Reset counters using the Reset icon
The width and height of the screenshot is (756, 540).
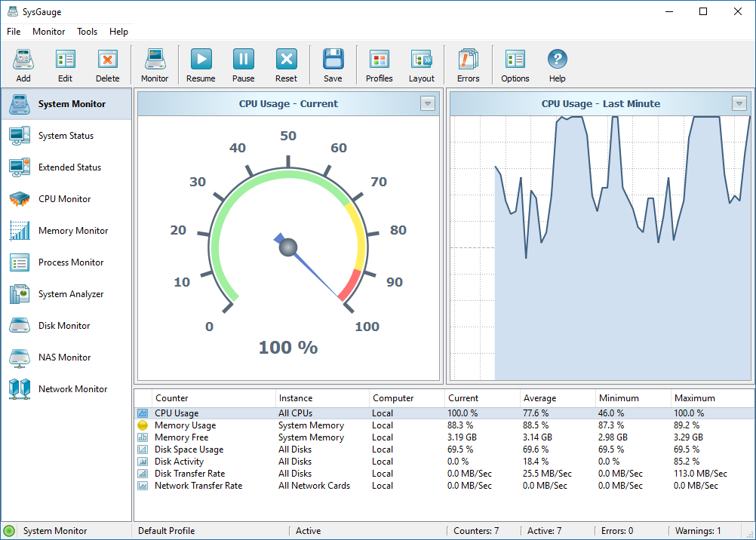(x=287, y=60)
